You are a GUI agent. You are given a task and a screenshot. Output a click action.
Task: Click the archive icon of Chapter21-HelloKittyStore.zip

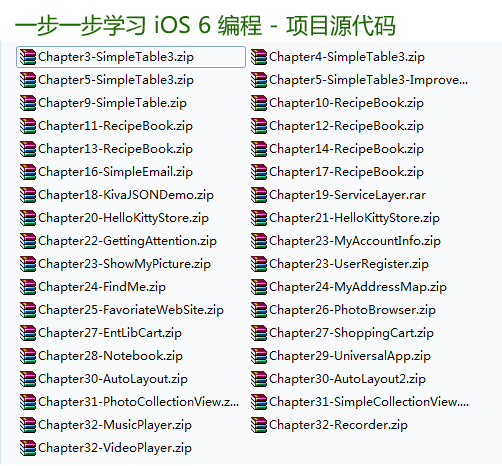coord(259,218)
